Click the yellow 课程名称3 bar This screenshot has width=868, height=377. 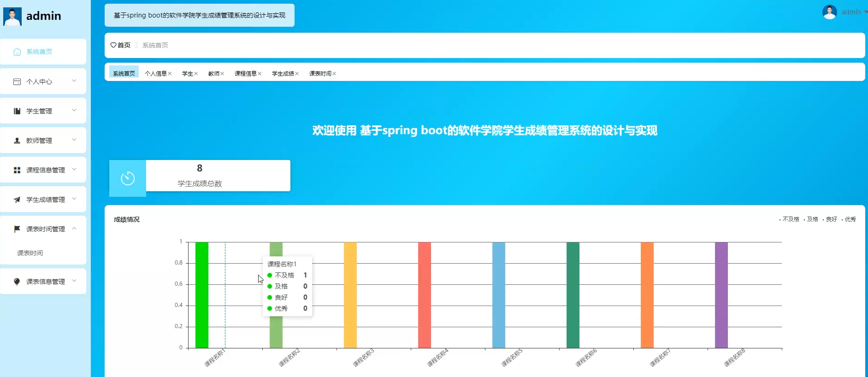[x=350, y=295]
